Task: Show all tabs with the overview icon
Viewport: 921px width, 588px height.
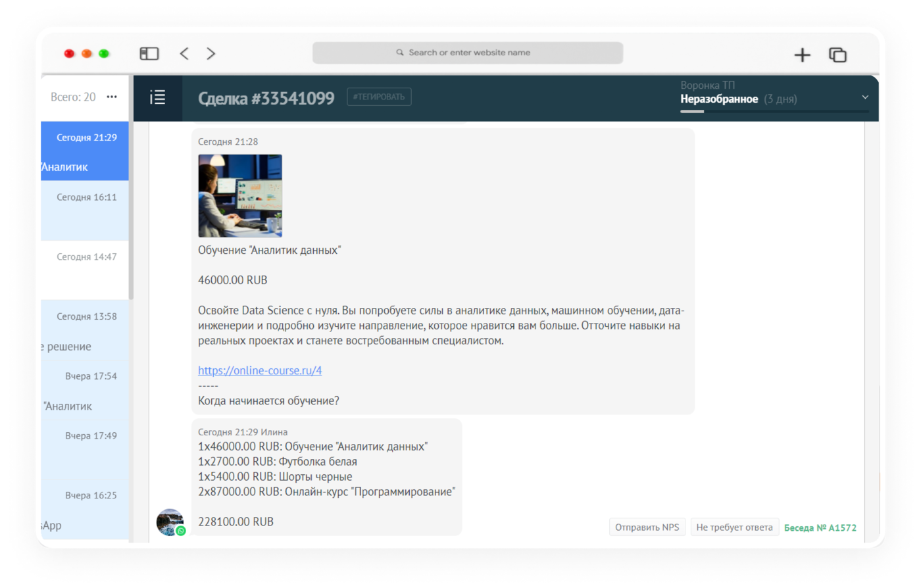Action: [x=837, y=55]
